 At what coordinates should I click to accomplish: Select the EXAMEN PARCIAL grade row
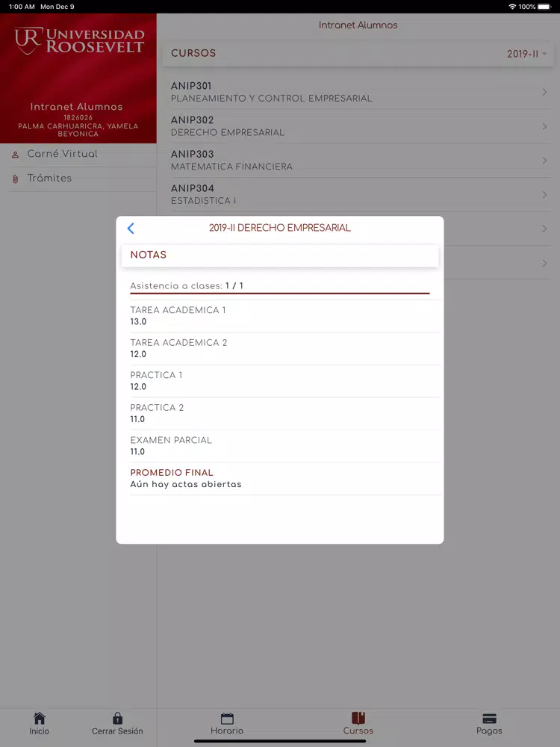pos(284,445)
